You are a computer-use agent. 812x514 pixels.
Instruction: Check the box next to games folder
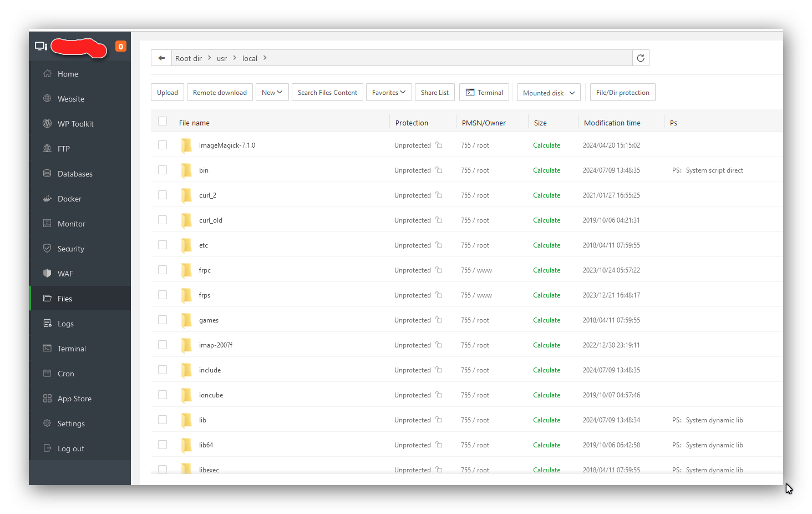pos(163,320)
